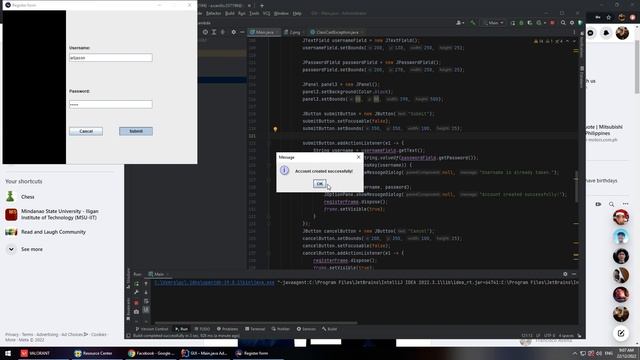Hide the project panel with minus icon
Image resolution: width=640 pixels, height=360 pixels.
pos(242,32)
